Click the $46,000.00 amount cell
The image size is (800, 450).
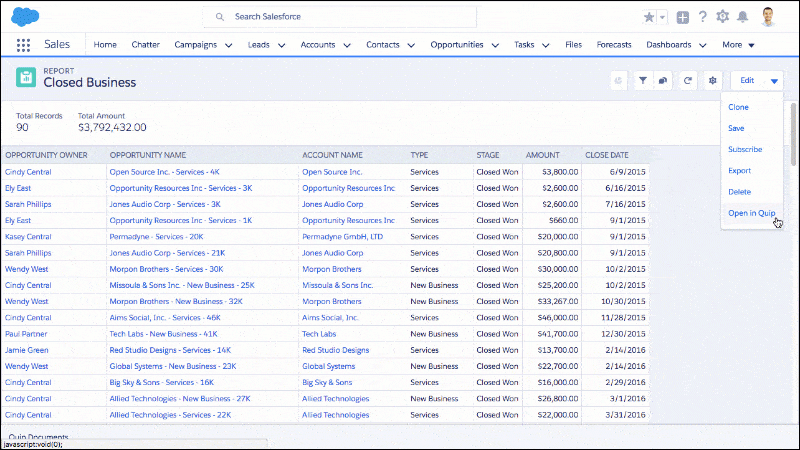coord(558,318)
